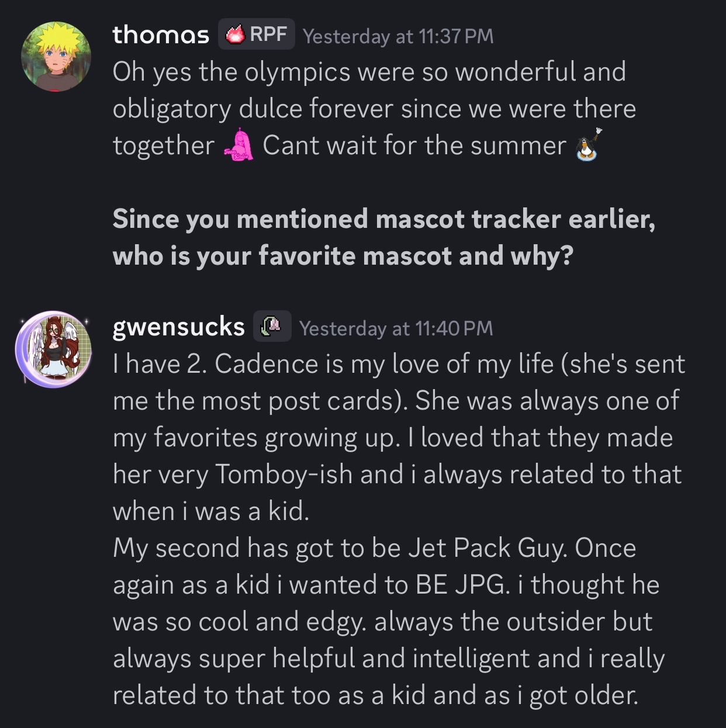This screenshot has width=726, height=728.
Task: Click the line 'when i was a kid.'
Action: 210,511
